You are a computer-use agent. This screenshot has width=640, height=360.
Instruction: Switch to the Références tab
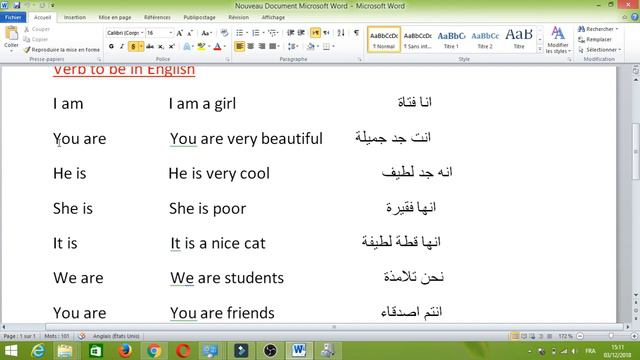[x=157, y=17]
